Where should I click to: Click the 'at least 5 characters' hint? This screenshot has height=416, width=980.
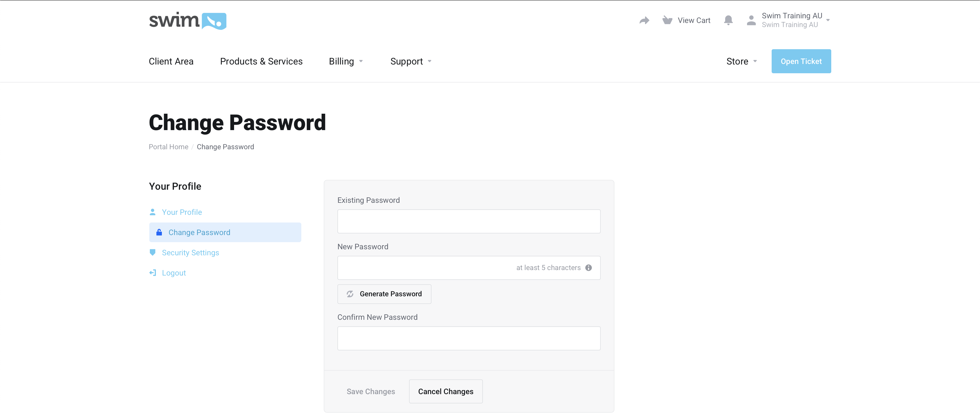coord(548,268)
